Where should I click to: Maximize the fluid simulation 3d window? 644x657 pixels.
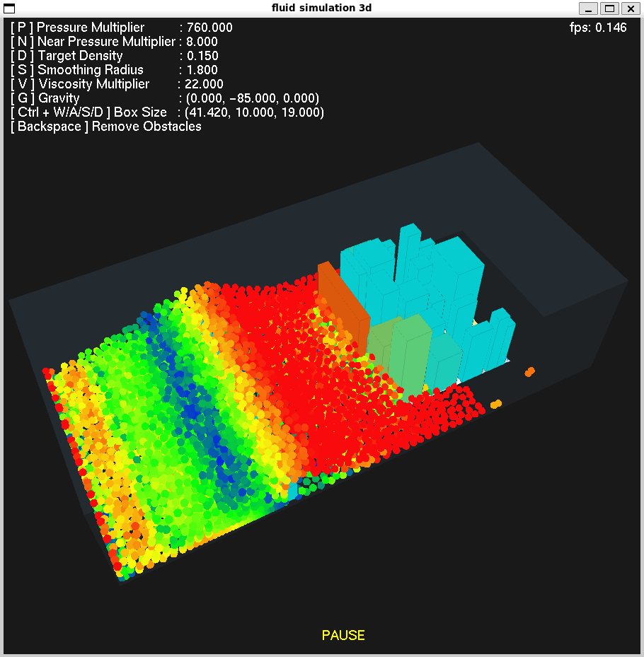click(x=609, y=8)
